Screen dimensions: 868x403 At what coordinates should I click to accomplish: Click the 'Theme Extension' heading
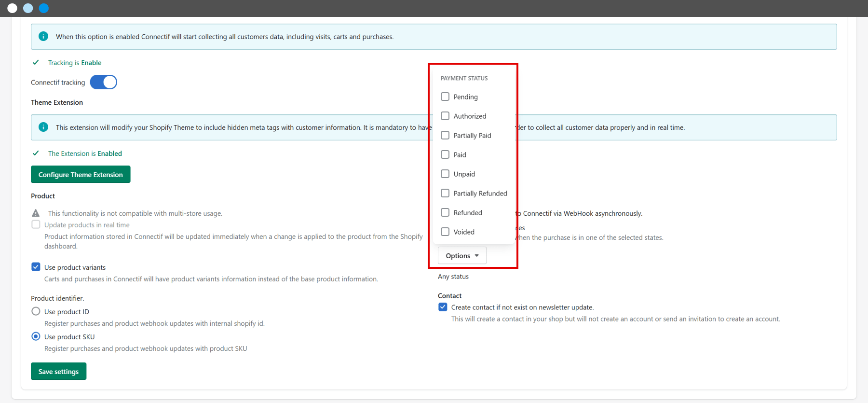pyautogui.click(x=57, y=102)
